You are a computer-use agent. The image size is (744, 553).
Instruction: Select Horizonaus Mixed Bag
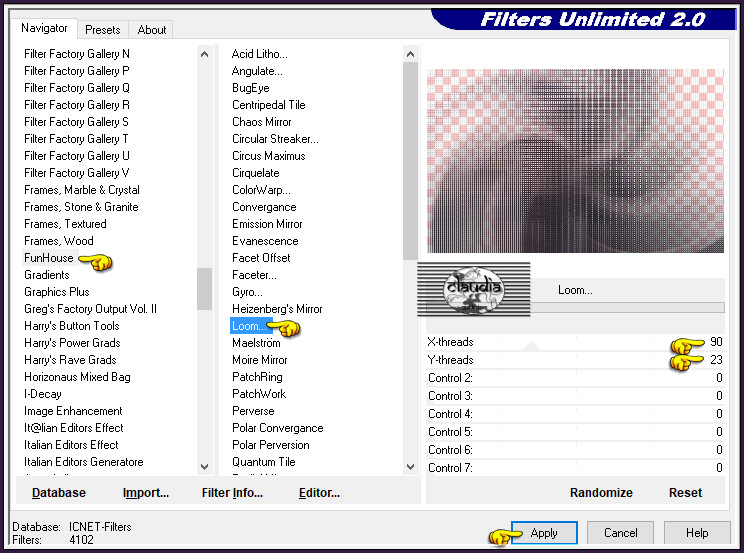click(77, 377)
